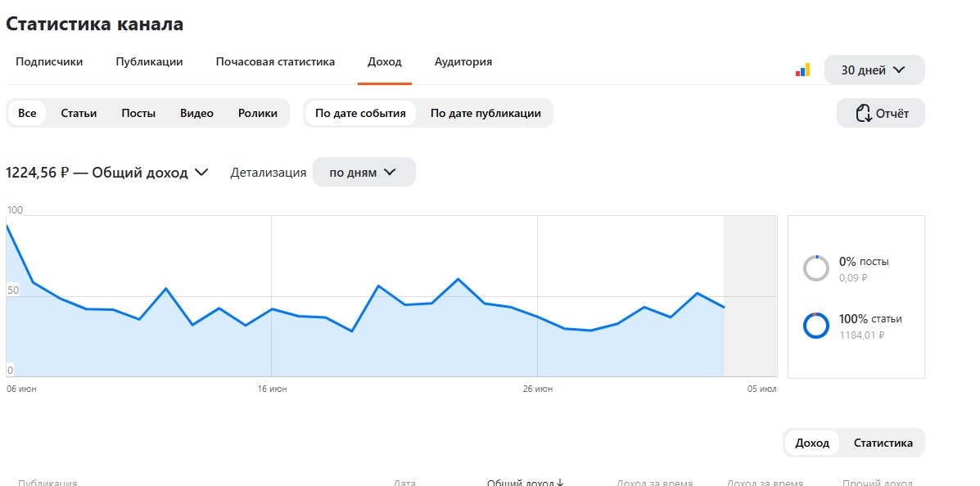Click sort arrow beside Общий доход column
Screen dimensions: 980x486
coord(559,482)
